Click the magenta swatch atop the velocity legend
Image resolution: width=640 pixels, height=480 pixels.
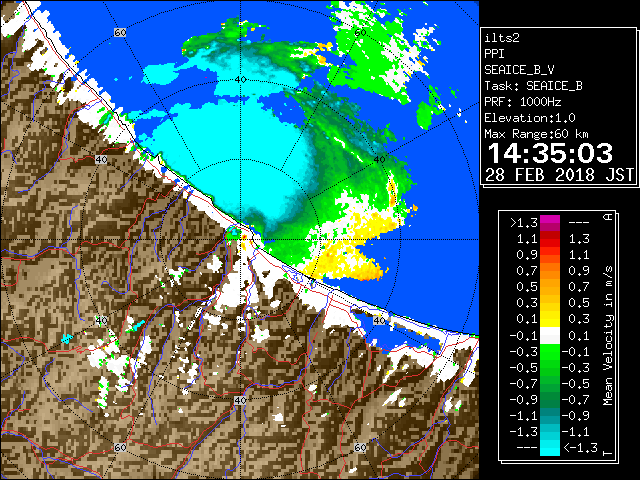coord(550,223)
